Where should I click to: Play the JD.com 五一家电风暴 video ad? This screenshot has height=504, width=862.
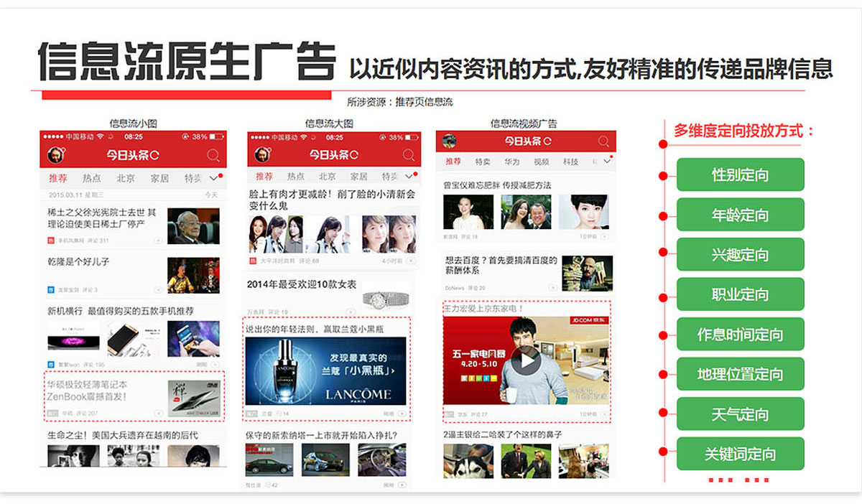tap(527, 360)
